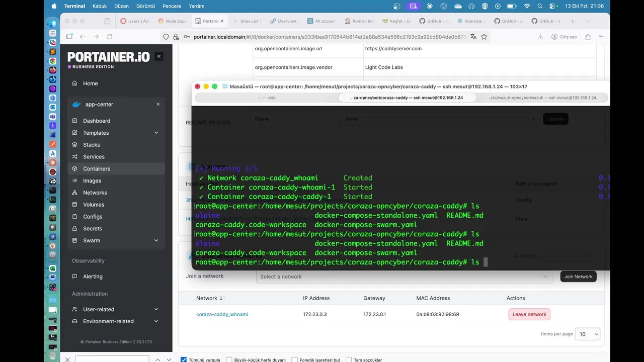Viewport: 644px width, 362px height.
Task: Open Görüntü menu
Action: 145,6
